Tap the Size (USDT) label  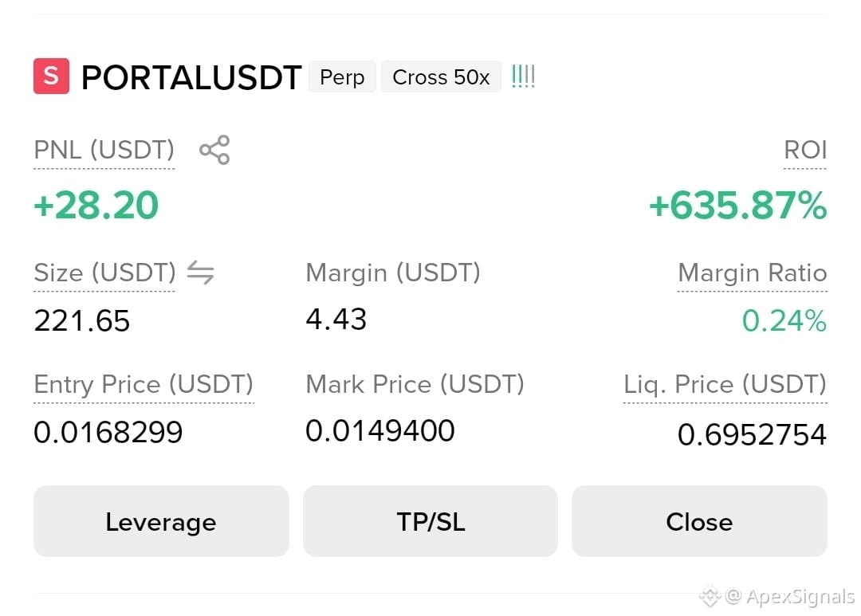[x=105, y=273]
